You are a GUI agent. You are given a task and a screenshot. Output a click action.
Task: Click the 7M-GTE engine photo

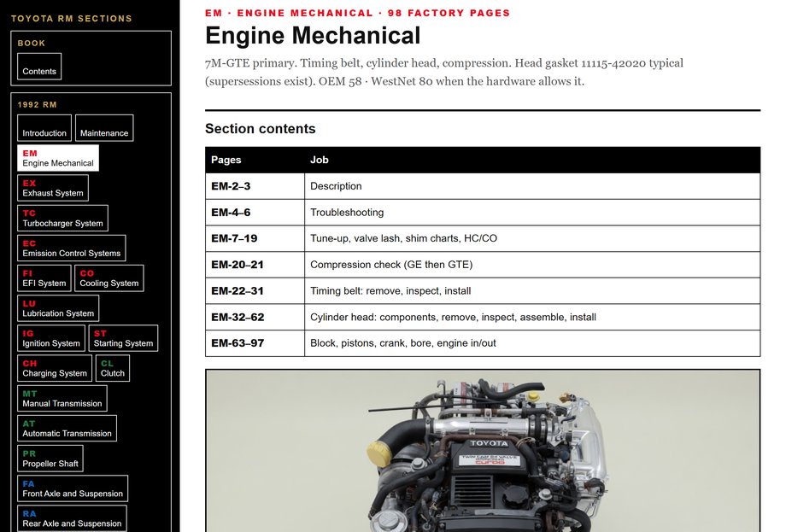(483, 451)
